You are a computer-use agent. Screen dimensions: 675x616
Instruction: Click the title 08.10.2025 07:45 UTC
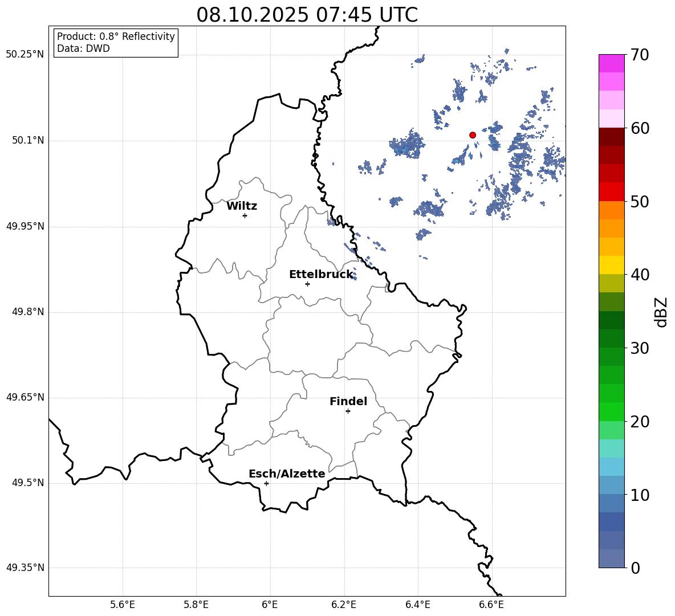[307, 15]
